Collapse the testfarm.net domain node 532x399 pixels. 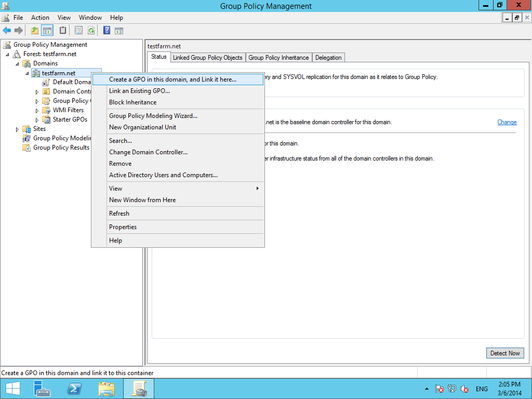(x=27, y=73)
